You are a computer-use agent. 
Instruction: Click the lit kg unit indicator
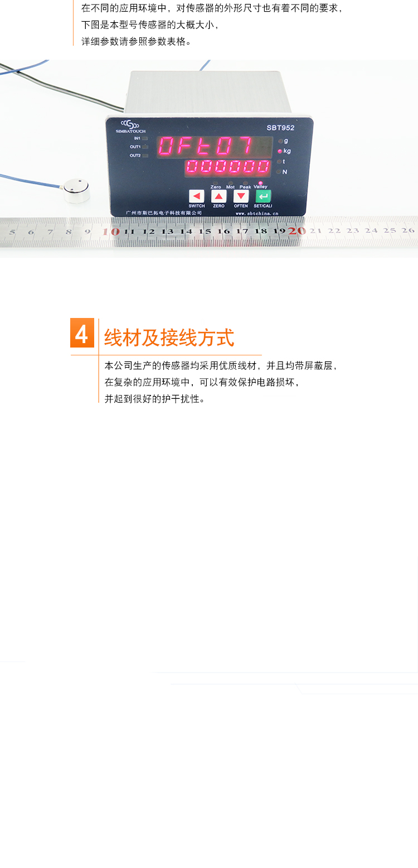[280, 151]
